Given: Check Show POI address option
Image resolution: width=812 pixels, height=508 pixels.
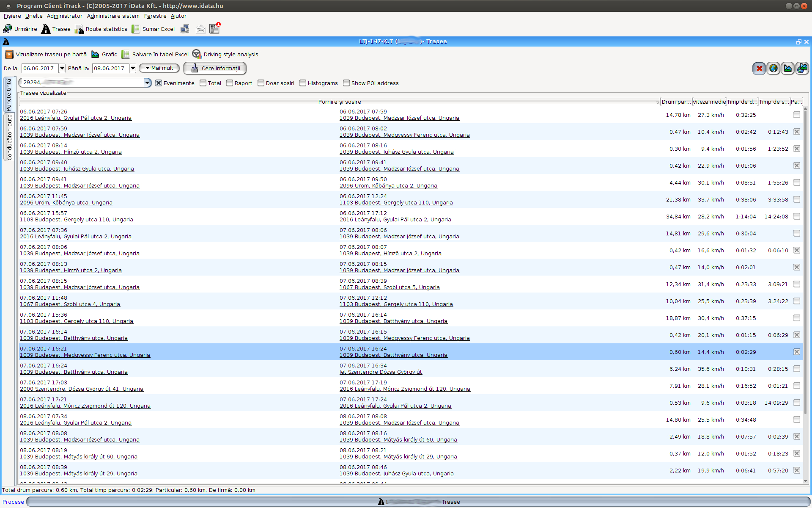Looking at the screenshot, I should (x=346, y=83).
